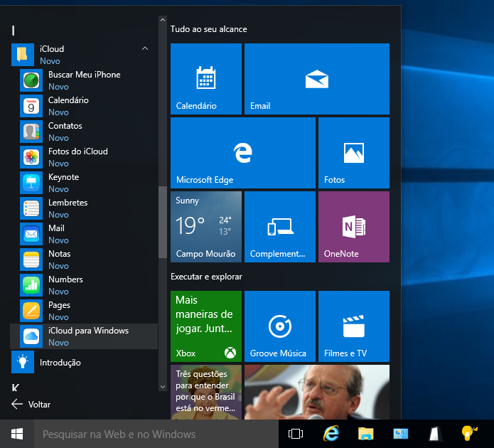Open the news app icon in the taskbar
494x448 pixels.
click(x=400, y=434)
